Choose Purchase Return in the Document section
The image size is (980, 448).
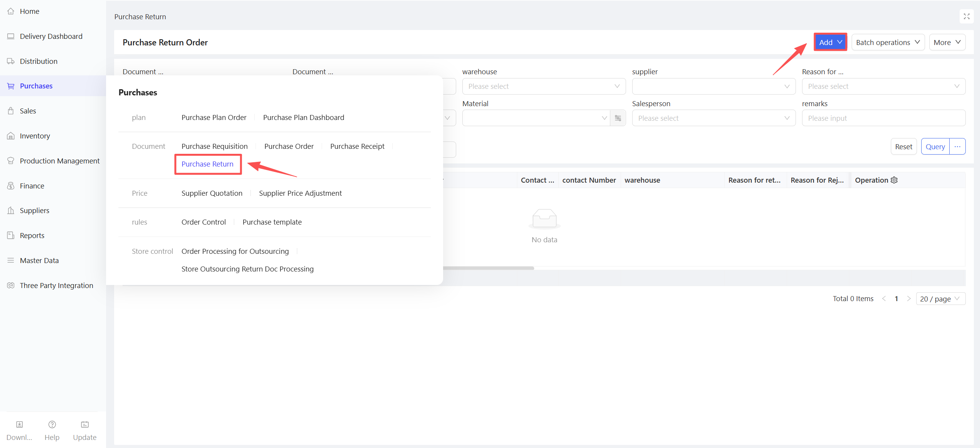point(207,164)
